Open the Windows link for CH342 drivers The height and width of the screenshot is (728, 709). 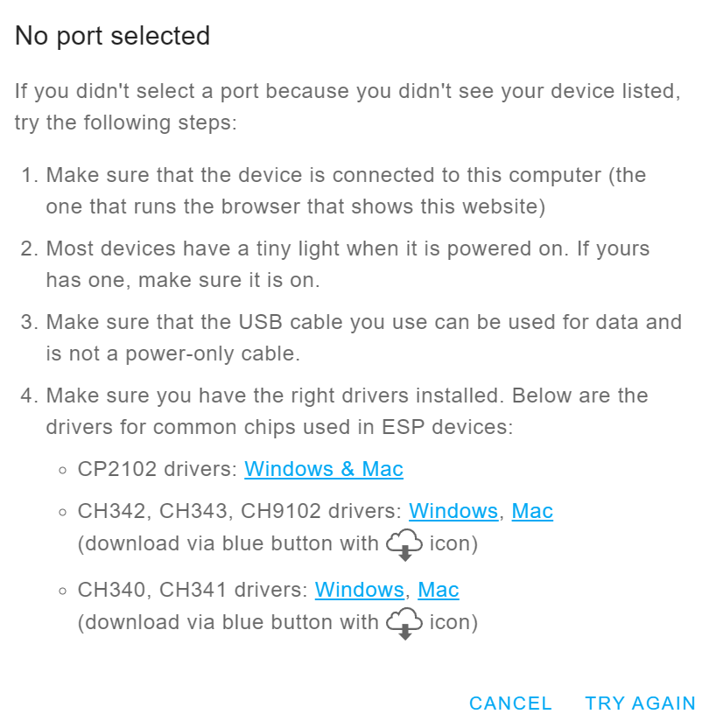pos(453,511)
